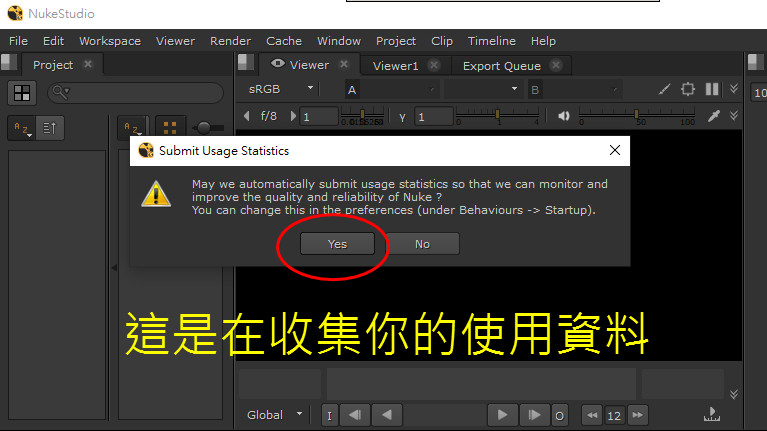Viewport: 767px width, 431px height.
Task: Expand the timeline toolbar chevron
Action: pyautogui.click(x=734, y=394)
